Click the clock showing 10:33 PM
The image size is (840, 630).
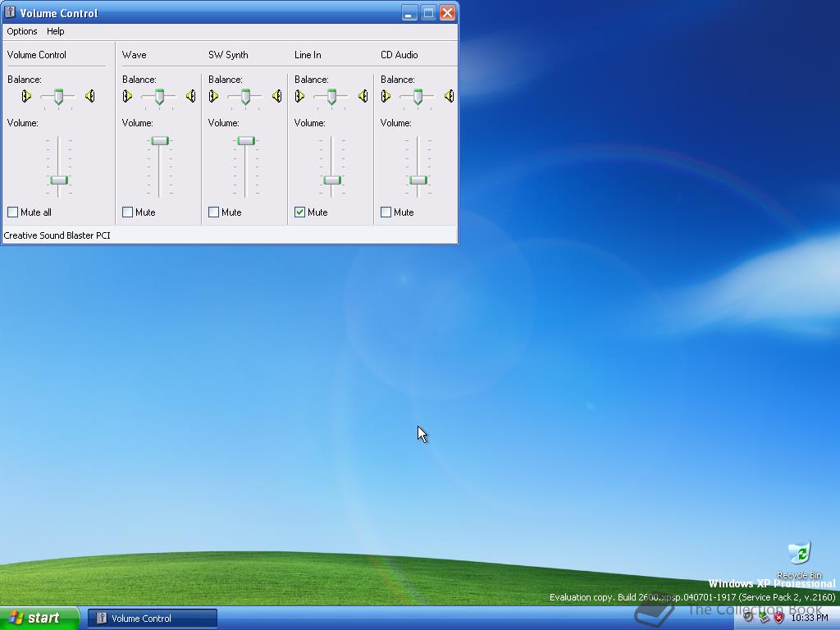810,619
